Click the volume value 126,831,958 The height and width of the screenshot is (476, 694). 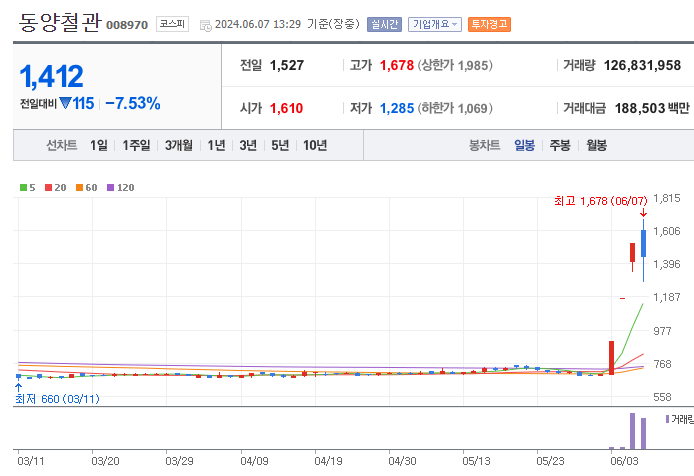(x=642, y=66)
